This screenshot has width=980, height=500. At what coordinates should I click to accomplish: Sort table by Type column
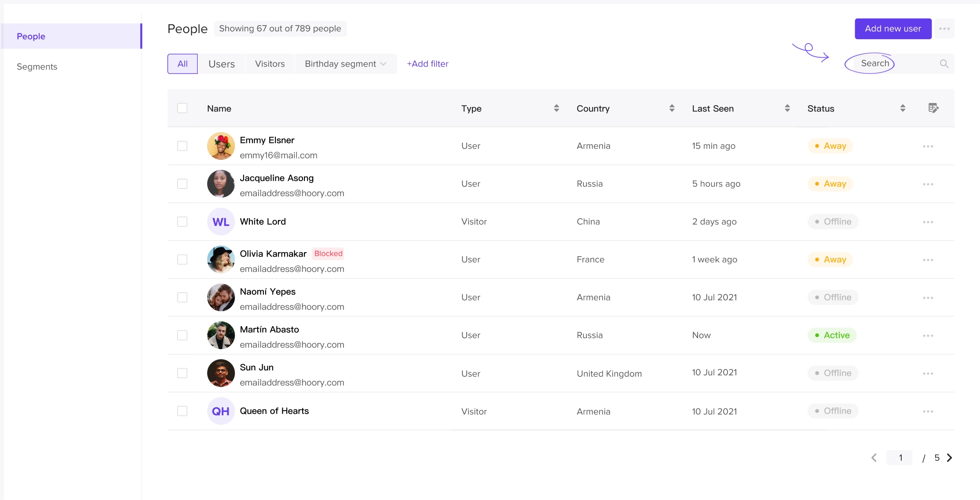(x=556, y=108)
